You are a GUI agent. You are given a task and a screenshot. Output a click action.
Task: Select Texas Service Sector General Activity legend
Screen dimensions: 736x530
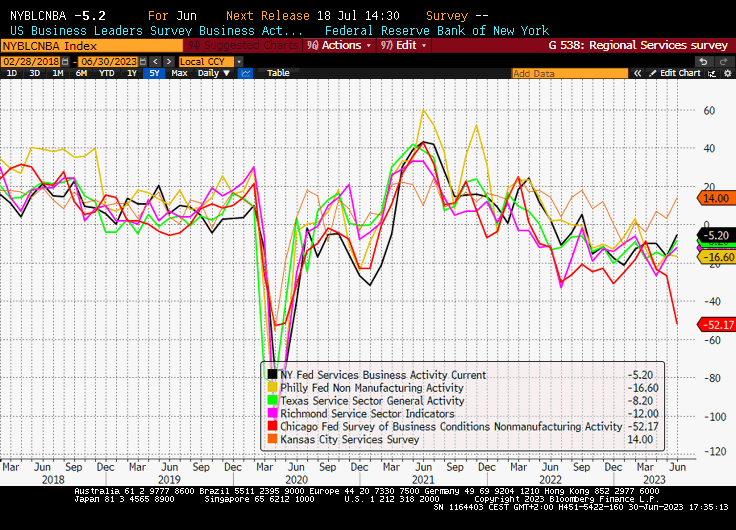372,400
